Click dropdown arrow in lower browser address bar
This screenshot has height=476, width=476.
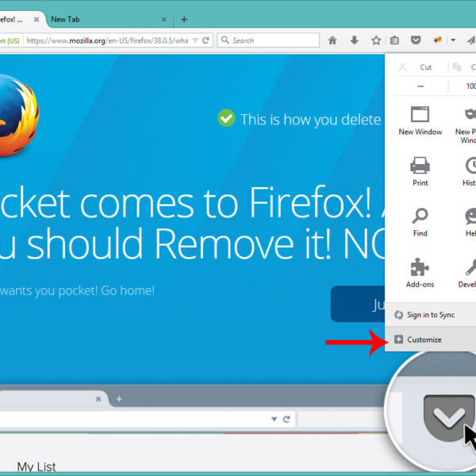[x=274, y=419]
